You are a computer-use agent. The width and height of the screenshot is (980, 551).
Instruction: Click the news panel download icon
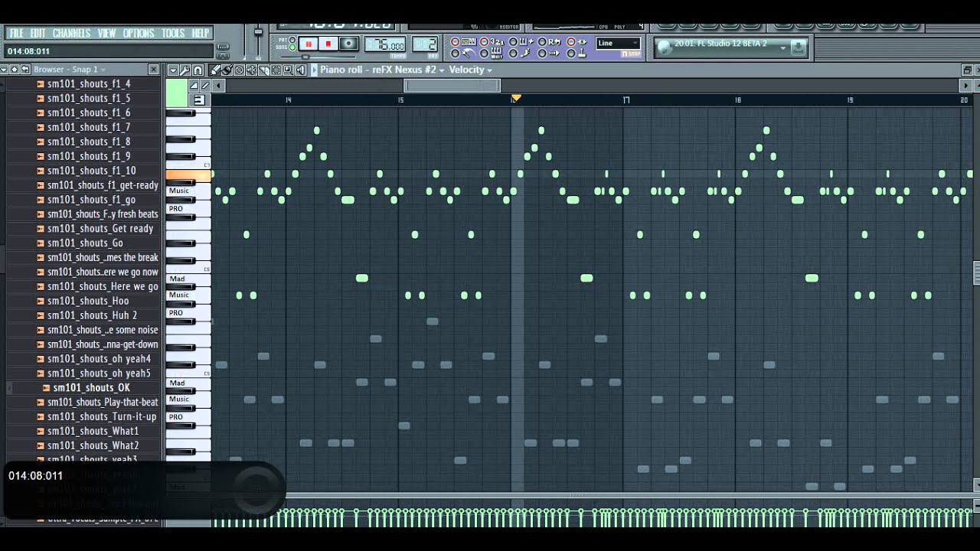pos(799,47)
